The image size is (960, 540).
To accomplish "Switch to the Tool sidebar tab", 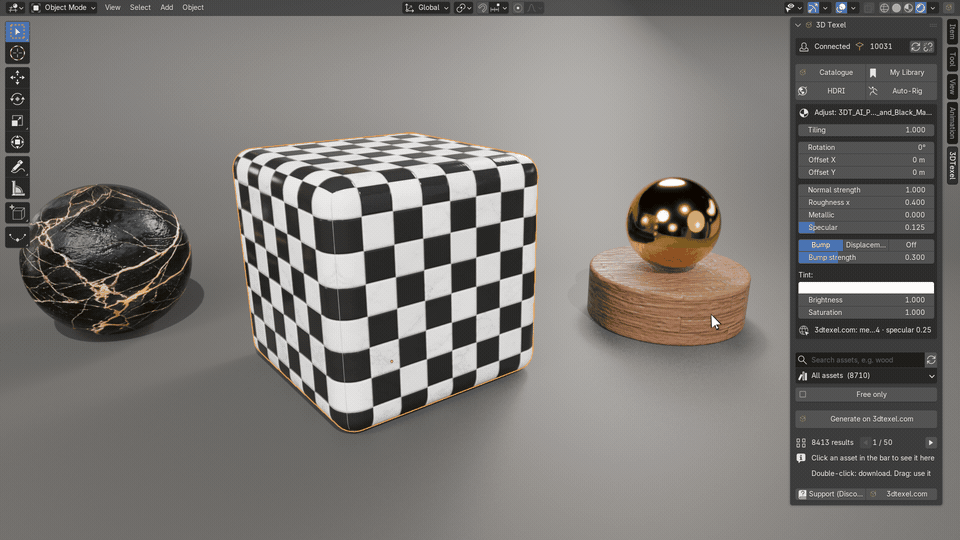I will 952,59.
